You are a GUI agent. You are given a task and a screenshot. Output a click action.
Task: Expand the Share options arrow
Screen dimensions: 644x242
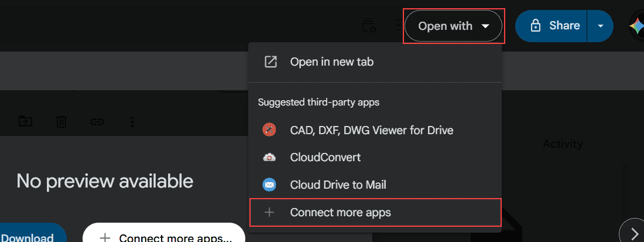(601, 26)
